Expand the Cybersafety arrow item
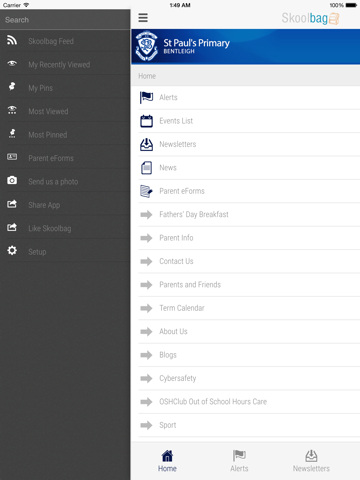360x480 pixels. click(x=246, y=378)
